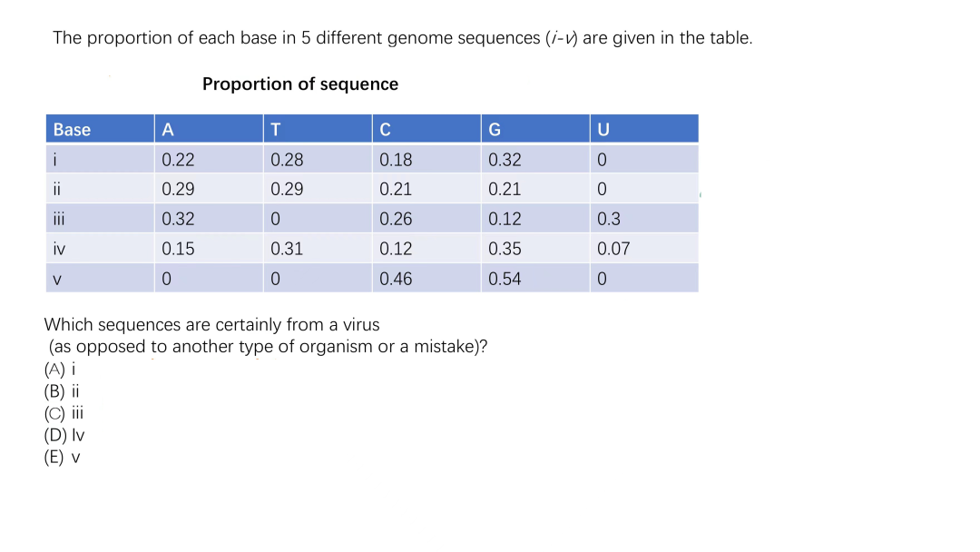
Task: Select answer option (B) ii
Action: point(62,391)
